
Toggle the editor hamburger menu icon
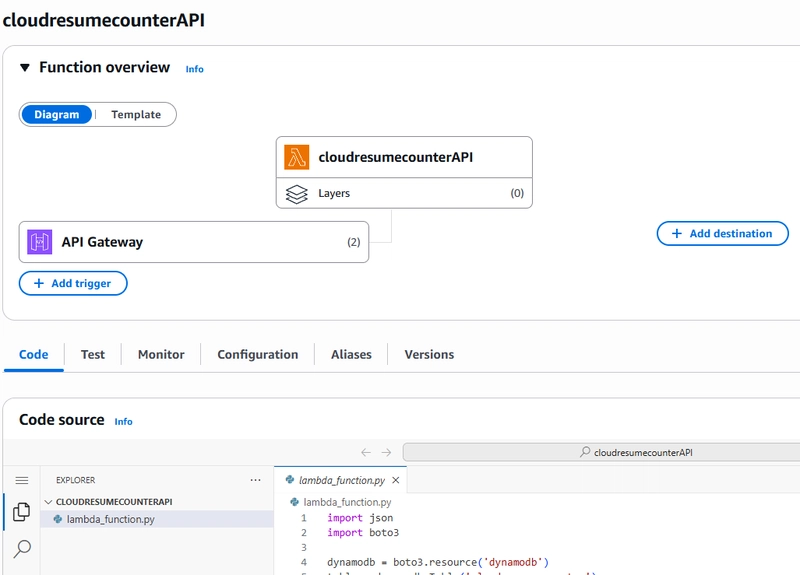22,480
